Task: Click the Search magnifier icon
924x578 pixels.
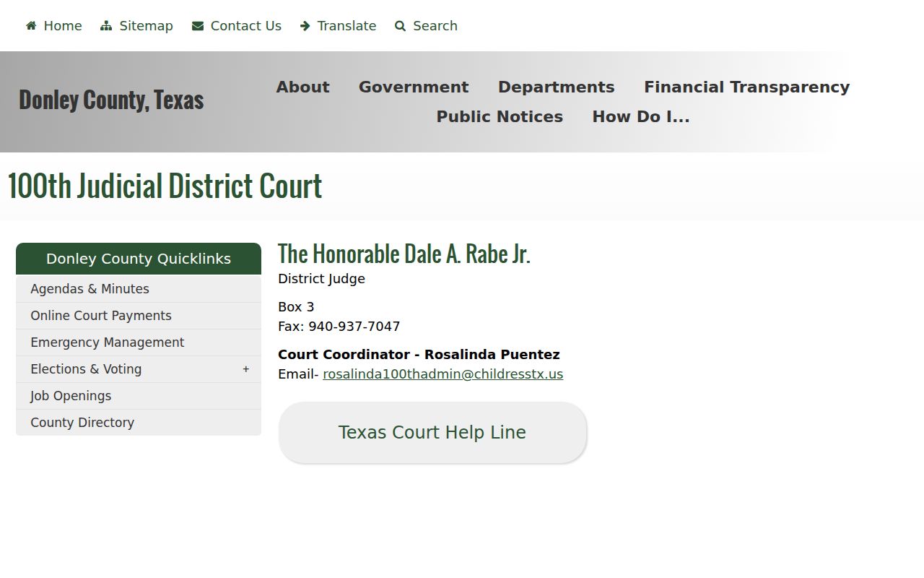Action: [x=401, y=26]
